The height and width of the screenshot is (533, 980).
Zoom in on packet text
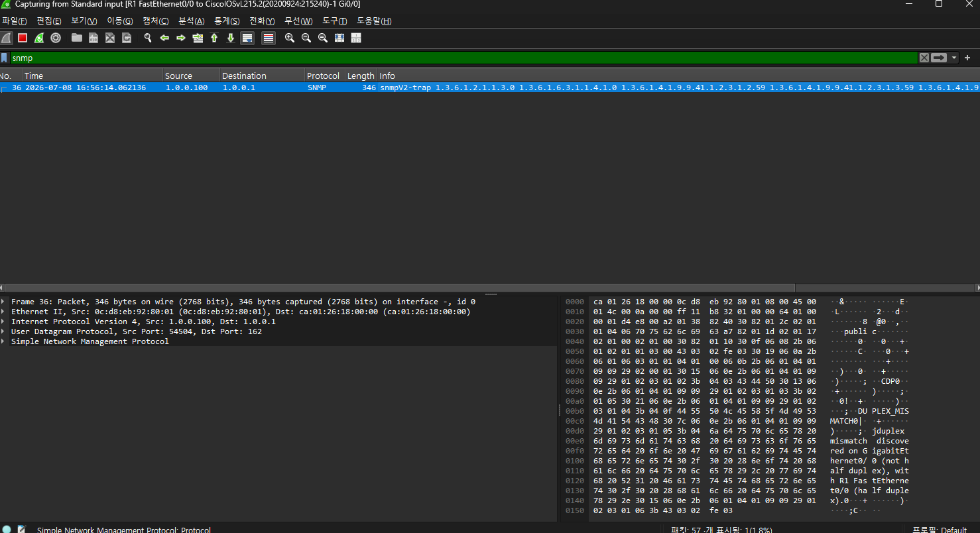290,38
